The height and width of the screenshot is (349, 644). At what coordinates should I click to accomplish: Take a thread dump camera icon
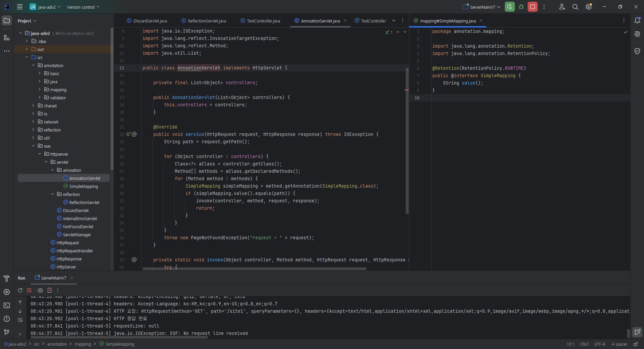point(40,290)
